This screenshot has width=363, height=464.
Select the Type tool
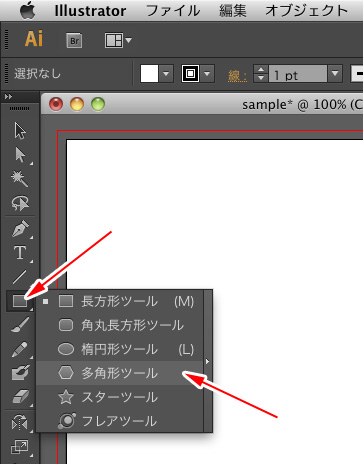pyautogui.click(x=20, y=253)
